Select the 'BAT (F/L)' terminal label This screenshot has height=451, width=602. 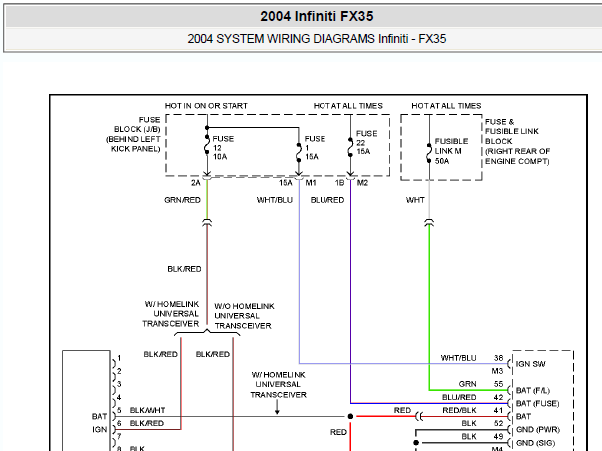[533, 390]
